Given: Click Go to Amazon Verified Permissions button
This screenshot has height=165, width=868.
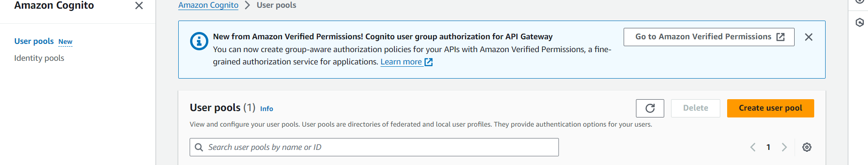Looking at the screenshot, I should tap(709, 37).
